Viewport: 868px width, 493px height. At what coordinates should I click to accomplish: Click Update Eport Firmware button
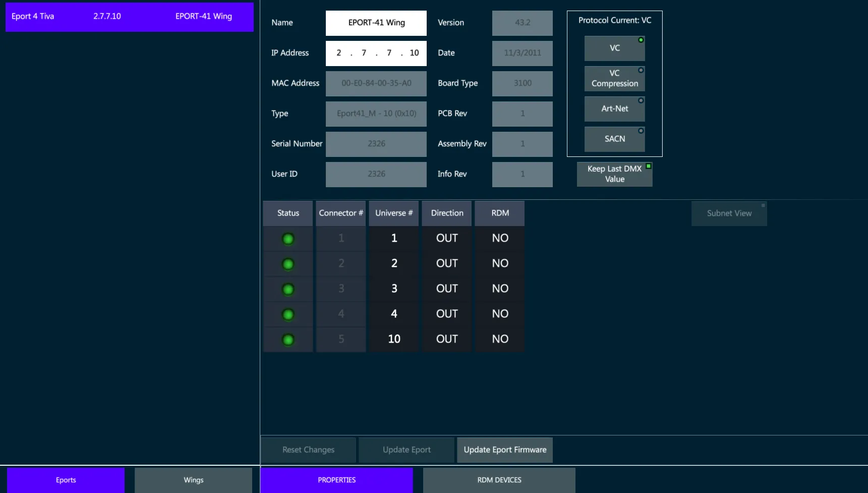click(505, 450)
